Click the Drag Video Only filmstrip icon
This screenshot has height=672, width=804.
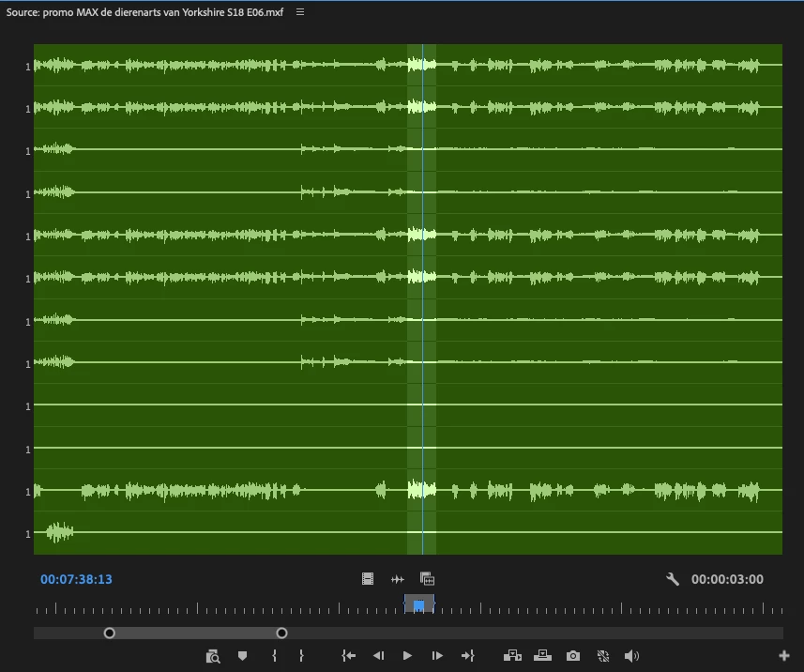click(368, 579)
